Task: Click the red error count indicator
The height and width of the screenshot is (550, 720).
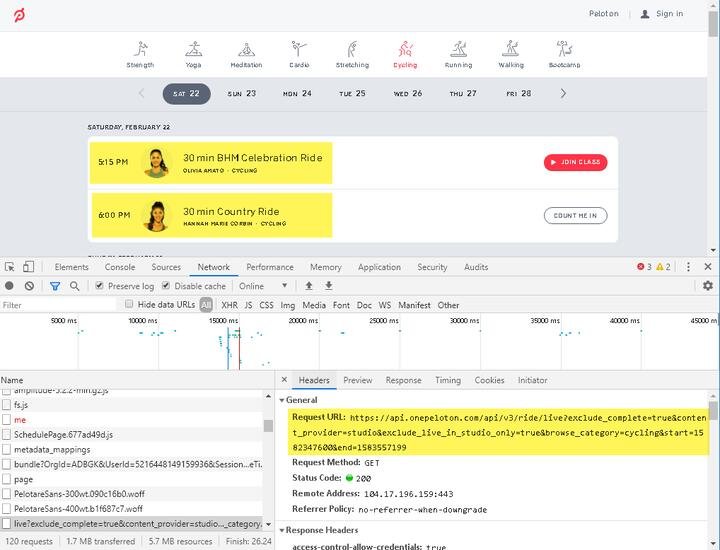Action: [644, 267]
